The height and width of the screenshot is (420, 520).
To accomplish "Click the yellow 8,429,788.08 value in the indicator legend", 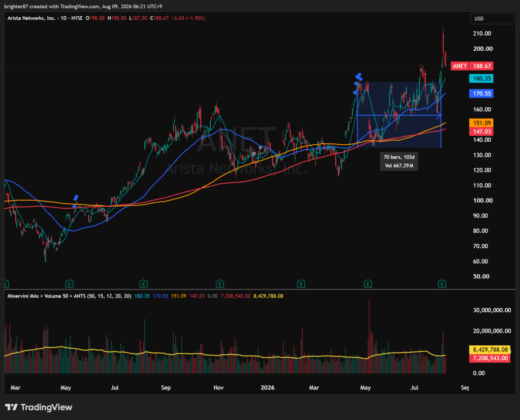I will pyautogui.click(x=268, y=296).
